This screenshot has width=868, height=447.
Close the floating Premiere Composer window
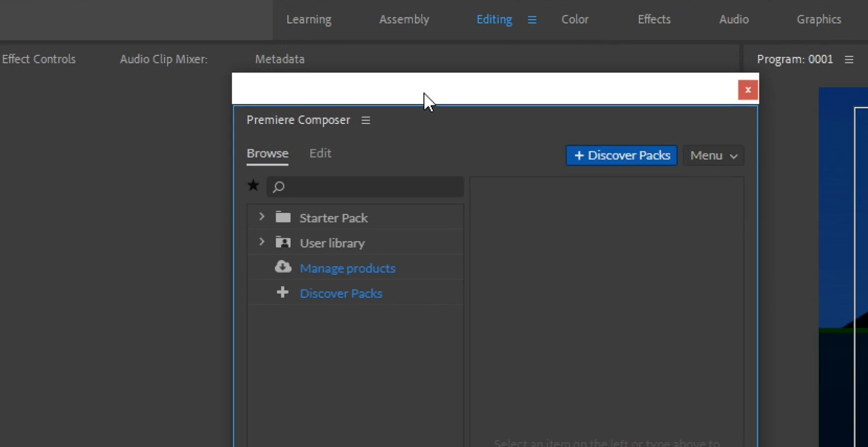coord(748,90)
